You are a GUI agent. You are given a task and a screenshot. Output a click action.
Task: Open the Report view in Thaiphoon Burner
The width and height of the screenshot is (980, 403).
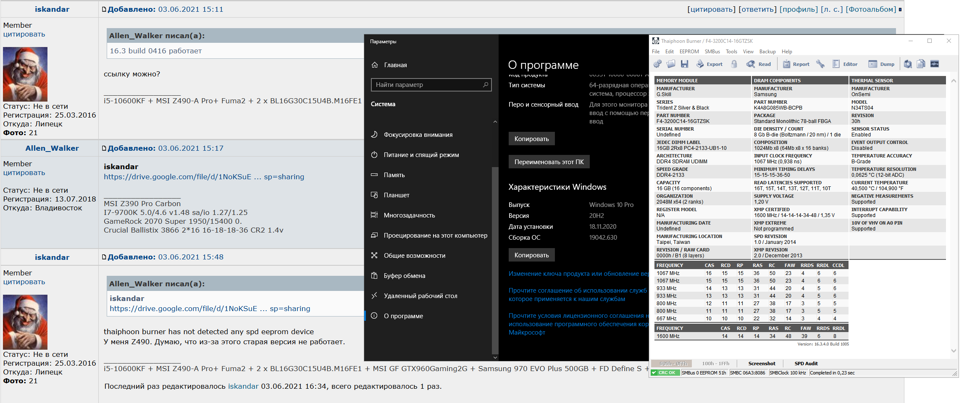[796, 64]
